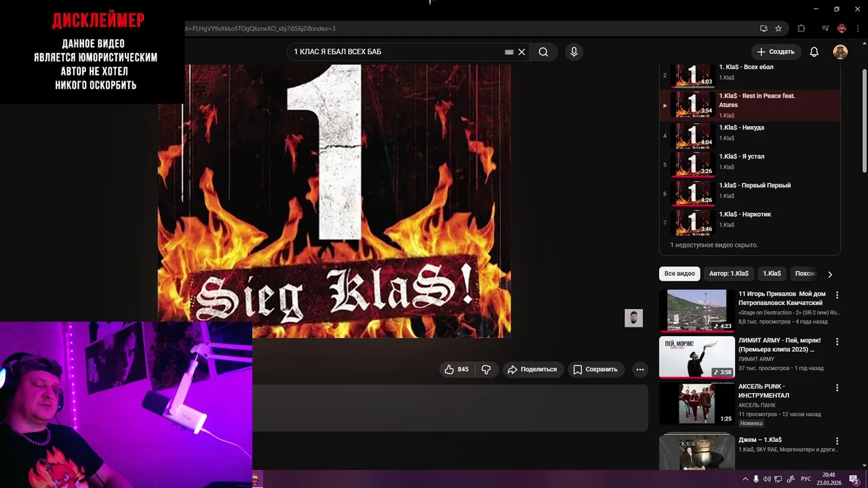Save video with Сохранить button
The image size is (868, 488).
coord(595,369)
